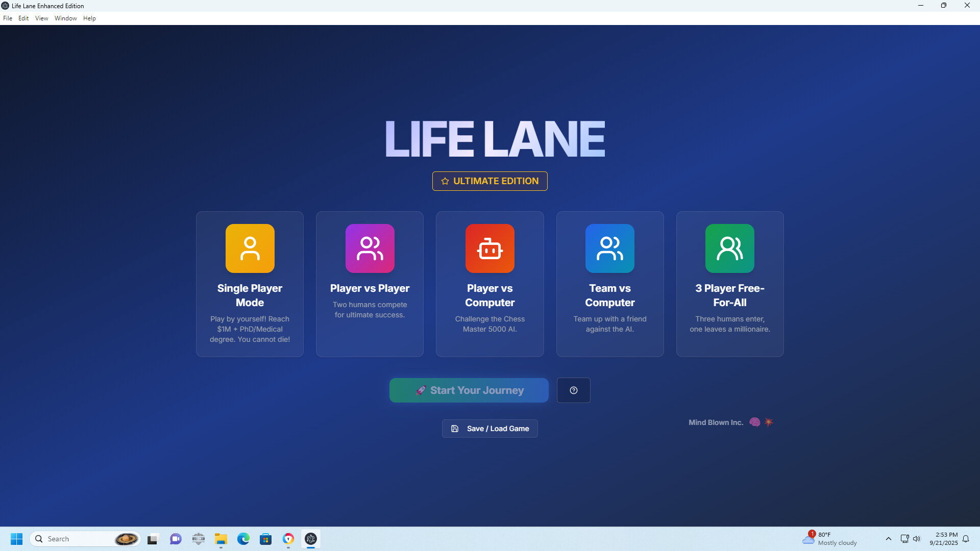Click the yellow Single Player Mode person icon
Image resolution: width=980 pixels, height=551 pixels.
click(250, 248)
